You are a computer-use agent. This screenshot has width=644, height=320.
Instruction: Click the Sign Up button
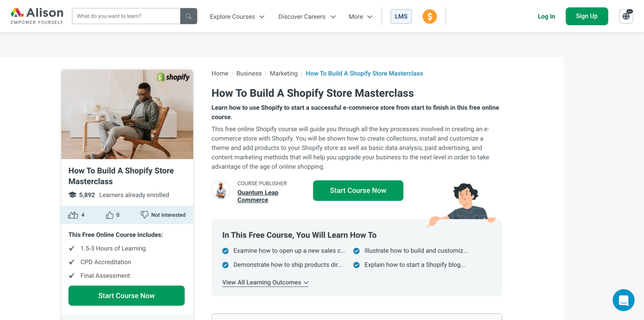[x=587, y=16]
